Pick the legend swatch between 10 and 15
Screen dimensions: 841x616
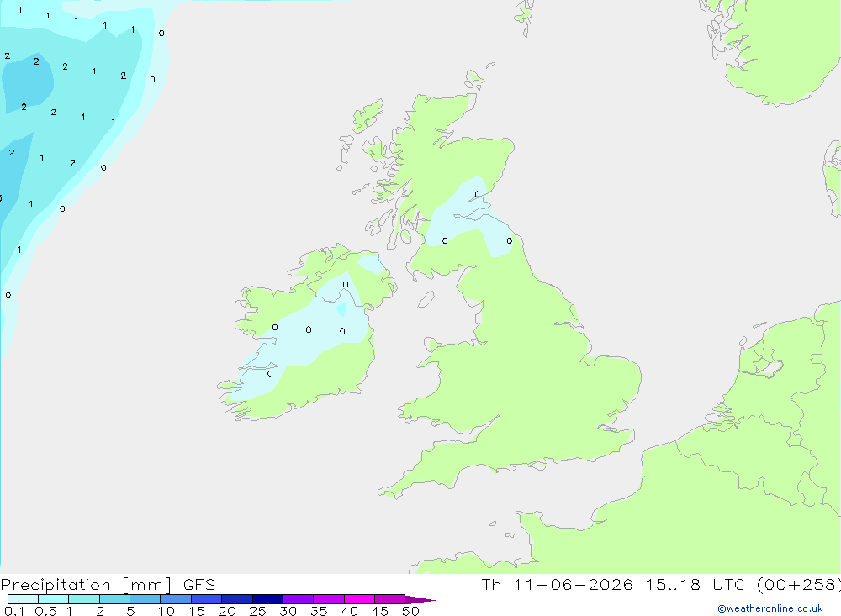[176, 599]
